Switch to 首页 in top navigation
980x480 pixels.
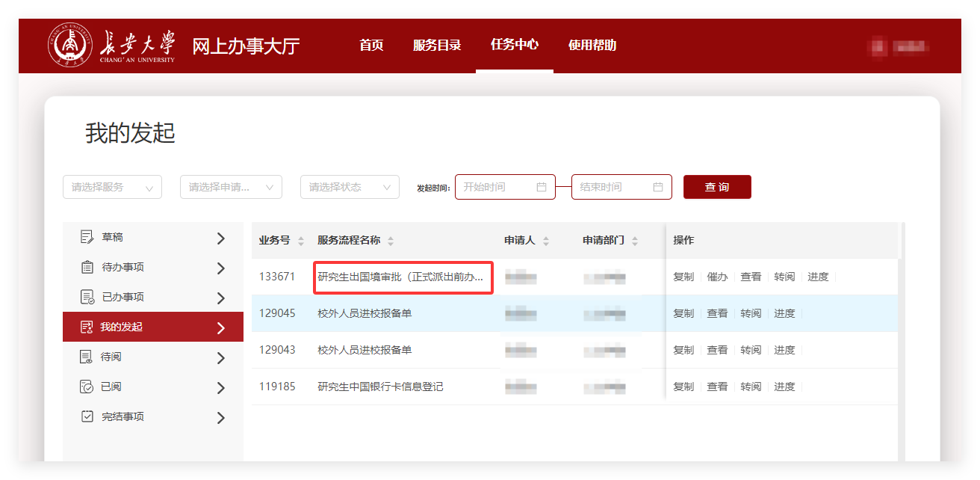tap(371, 45)
